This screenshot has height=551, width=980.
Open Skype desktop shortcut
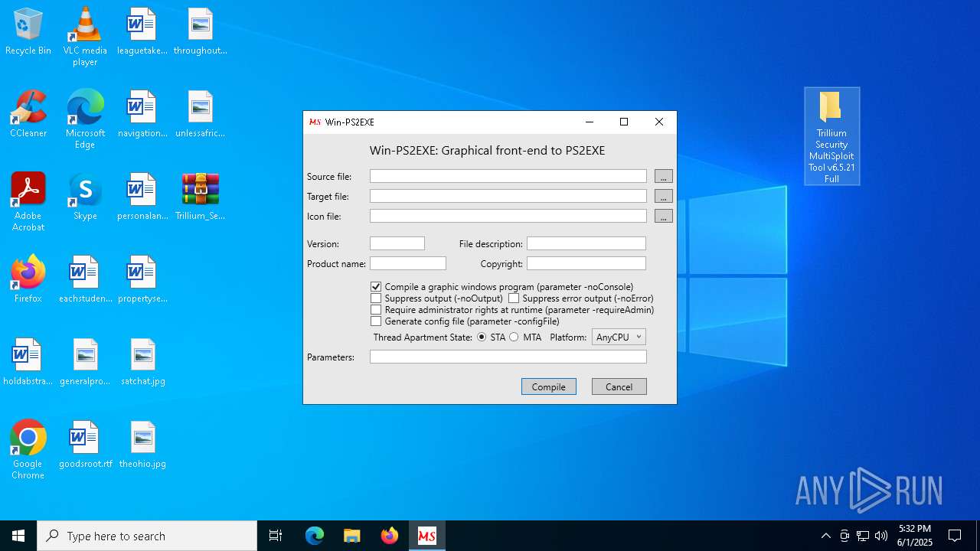pyautogui.click(x=85, y=197)
